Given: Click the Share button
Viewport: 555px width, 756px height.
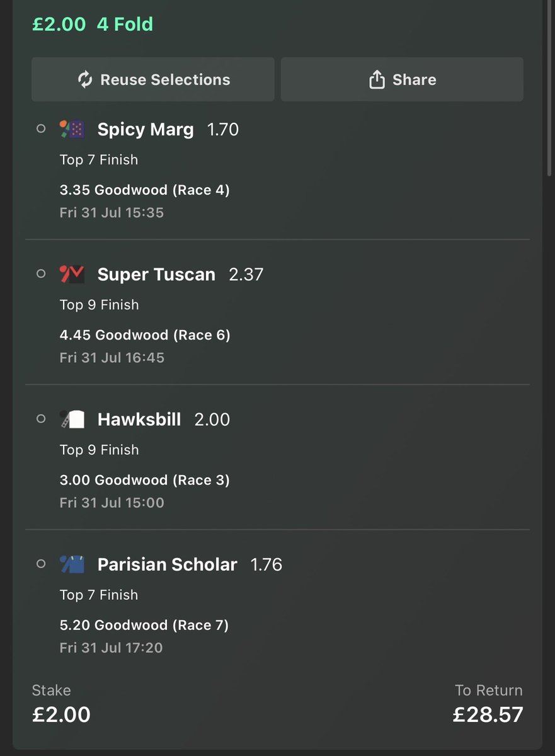Looking at the screenshot, I should coord(402,79).
